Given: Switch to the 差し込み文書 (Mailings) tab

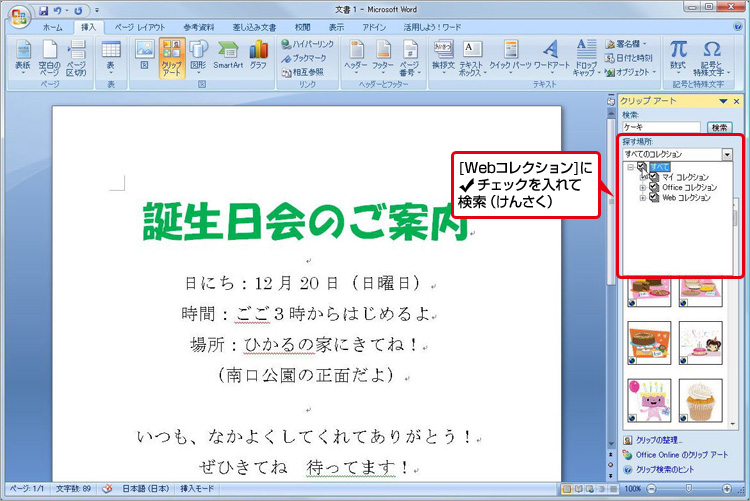Looking at the screenshot, I should pos(254,27).
